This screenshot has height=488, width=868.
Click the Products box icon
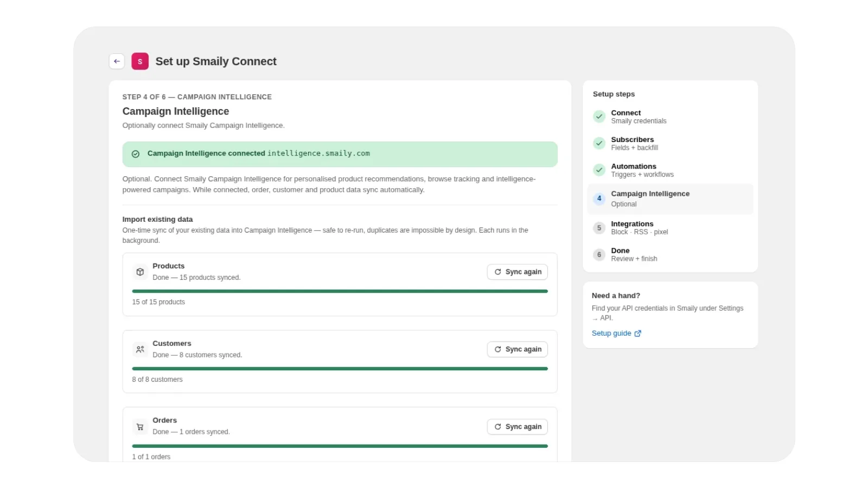(140, 272)
